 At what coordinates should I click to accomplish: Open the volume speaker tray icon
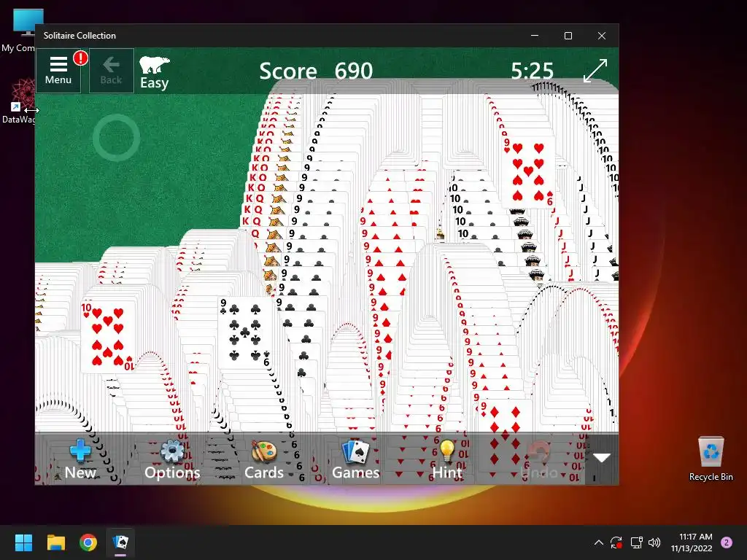(x=654, y=542)
